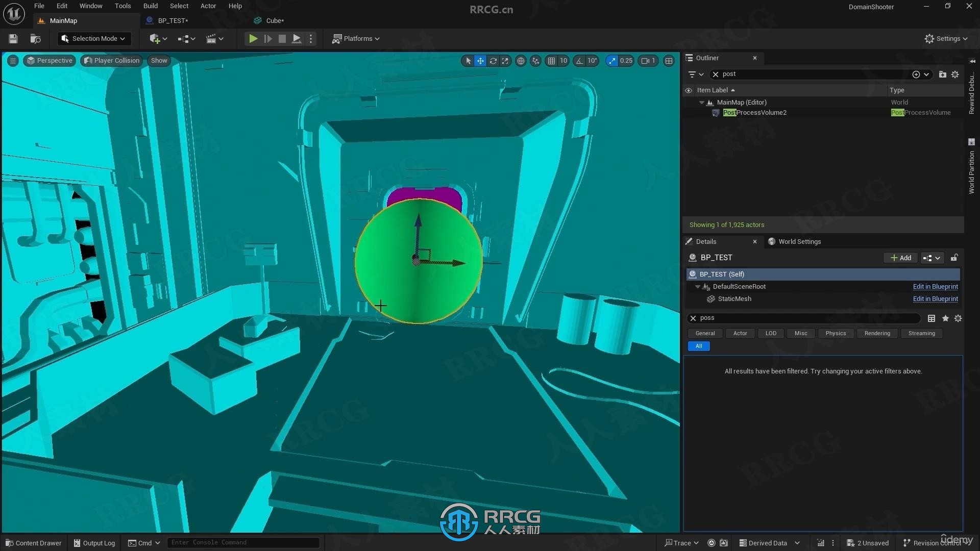
Task: Select the viewport select-objects cursor tool
Action: pyautogui.click(x=468, y=61)
